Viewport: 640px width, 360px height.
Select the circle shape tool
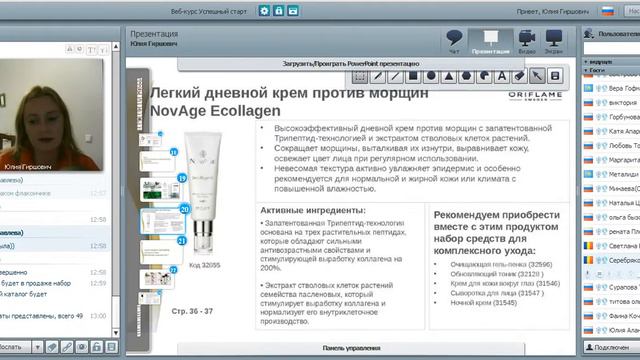[x=431, y=76]
